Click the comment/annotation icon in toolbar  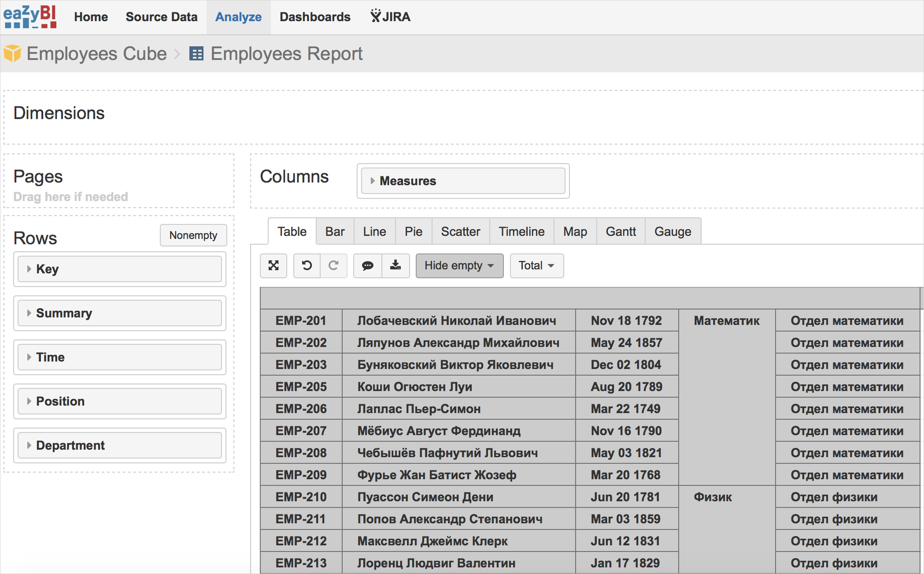(369, 266)
